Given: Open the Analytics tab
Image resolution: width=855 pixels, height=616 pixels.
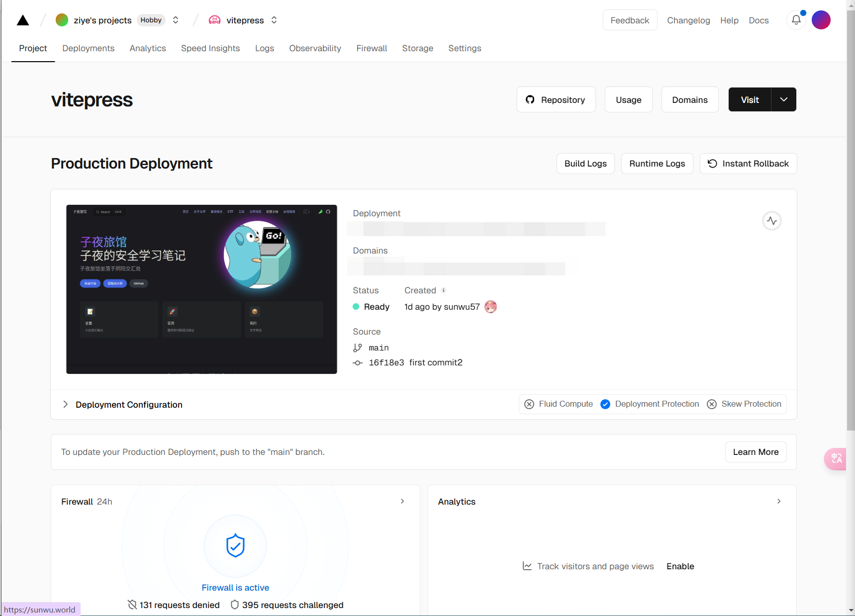Looking at the screenshot, I should (148, 48).
